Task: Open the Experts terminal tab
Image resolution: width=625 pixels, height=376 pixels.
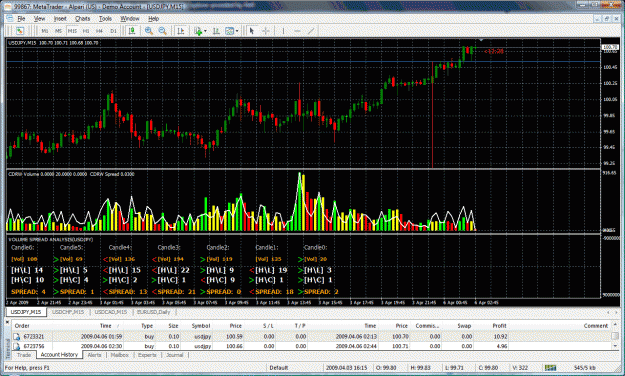Action: [x=147, y=355]
